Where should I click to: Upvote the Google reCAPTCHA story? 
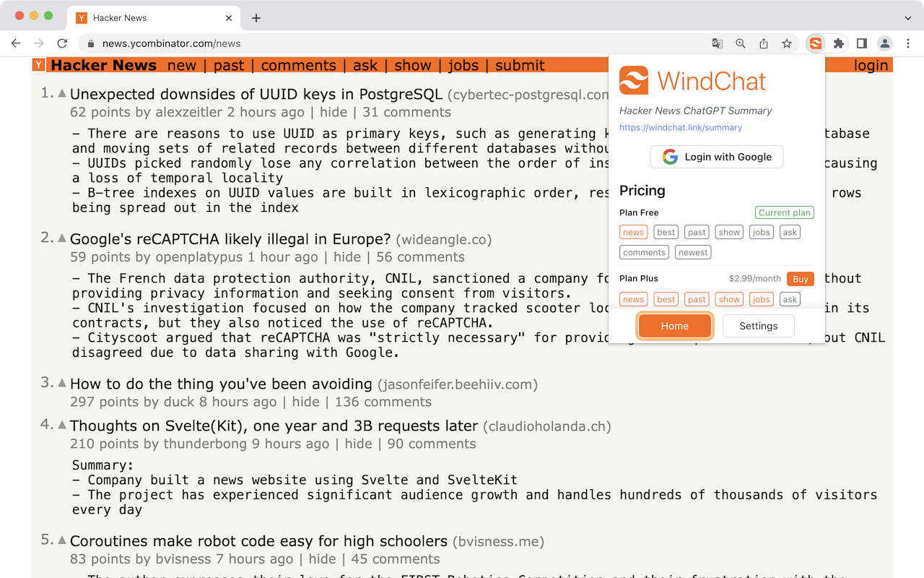point(62,239)
